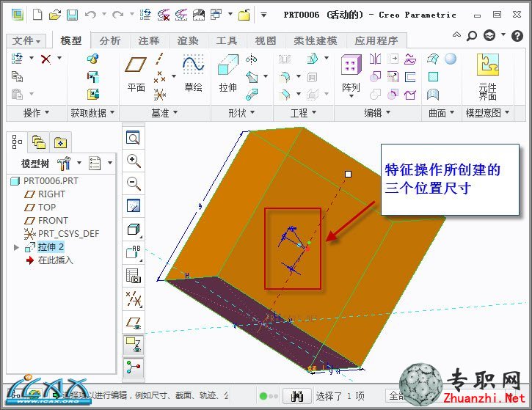The image size is (532, 410).
Task: Click the Repaint icon in view toolbar
Action: tap(134, 206)
